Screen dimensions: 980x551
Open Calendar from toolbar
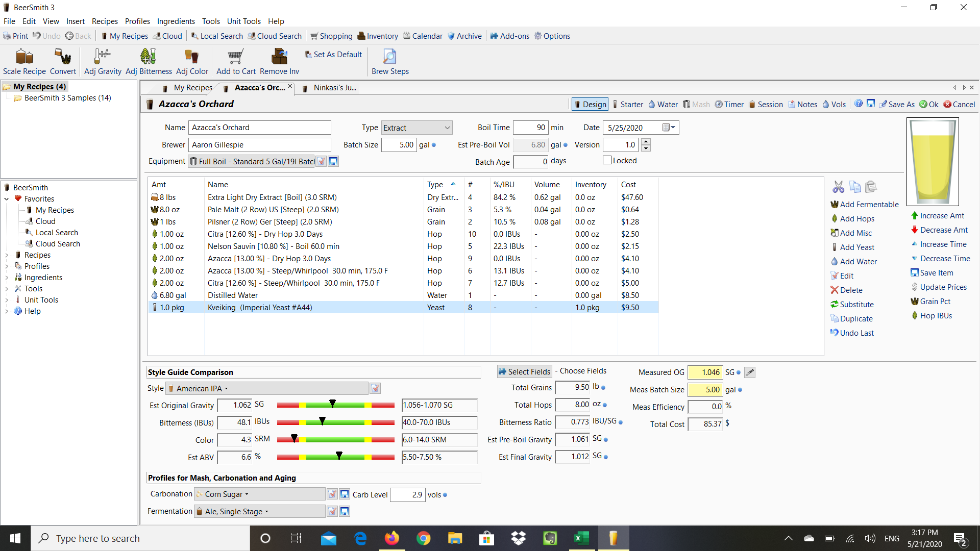tap(423, 36)
